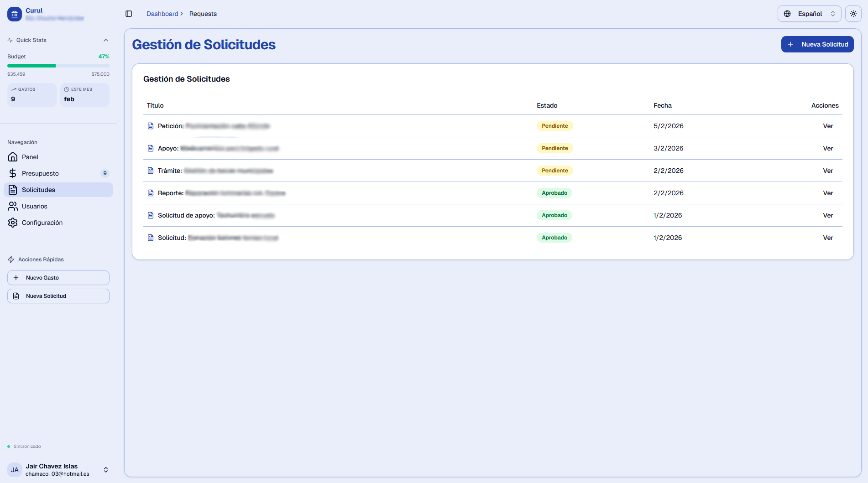Viewport: 868px width, 483px height.
Task: Click the globe icon in the language selector
Action: pos(787,14)
